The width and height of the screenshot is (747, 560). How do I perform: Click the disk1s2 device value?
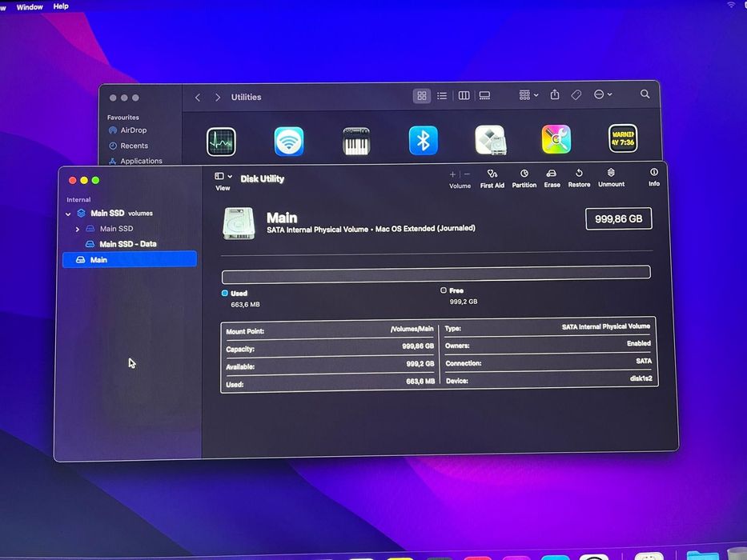641,378
